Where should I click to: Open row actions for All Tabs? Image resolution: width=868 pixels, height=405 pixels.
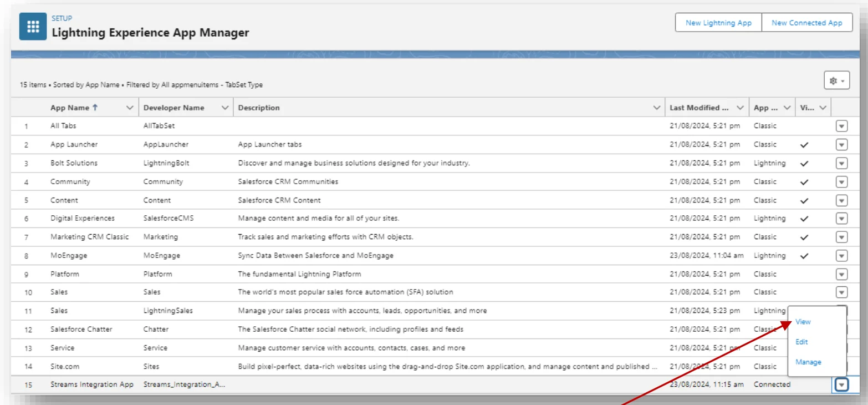[x=841, y=126]
